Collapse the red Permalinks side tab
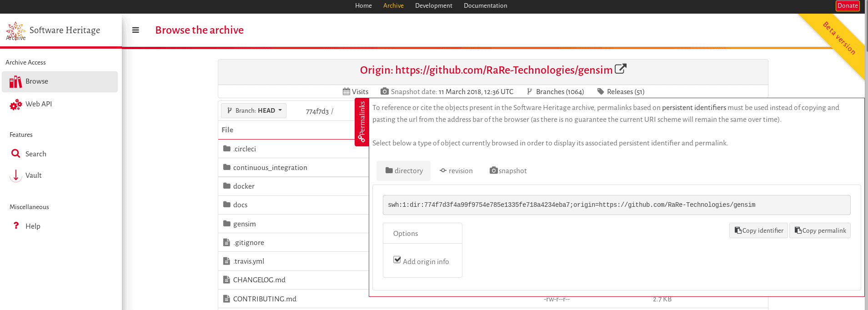This screenshot has width=868, height=310. (361, 122)
